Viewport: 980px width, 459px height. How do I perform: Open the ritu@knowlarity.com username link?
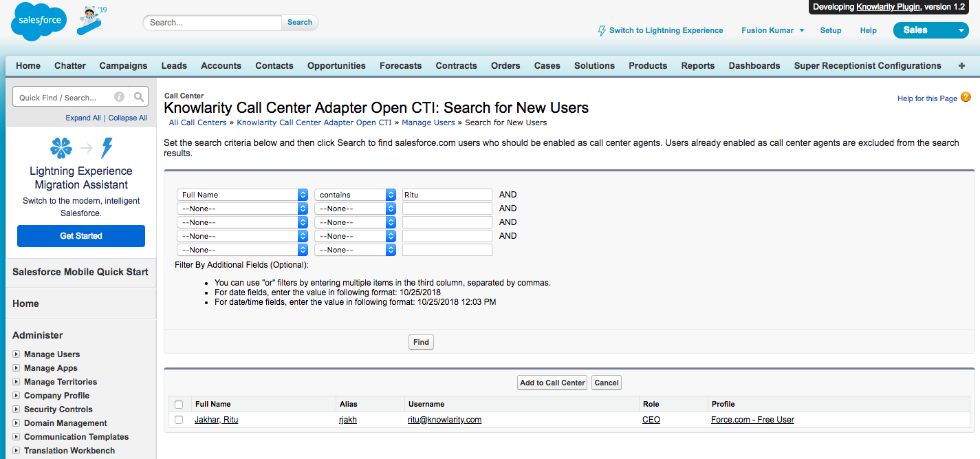pyautogui.click(x=445, y=420)
